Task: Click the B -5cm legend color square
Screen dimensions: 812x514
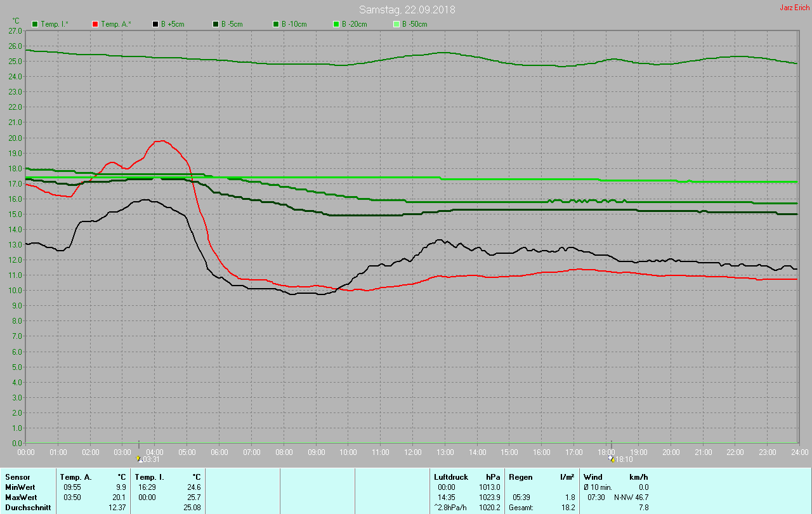Action: (x=216, y=24)
